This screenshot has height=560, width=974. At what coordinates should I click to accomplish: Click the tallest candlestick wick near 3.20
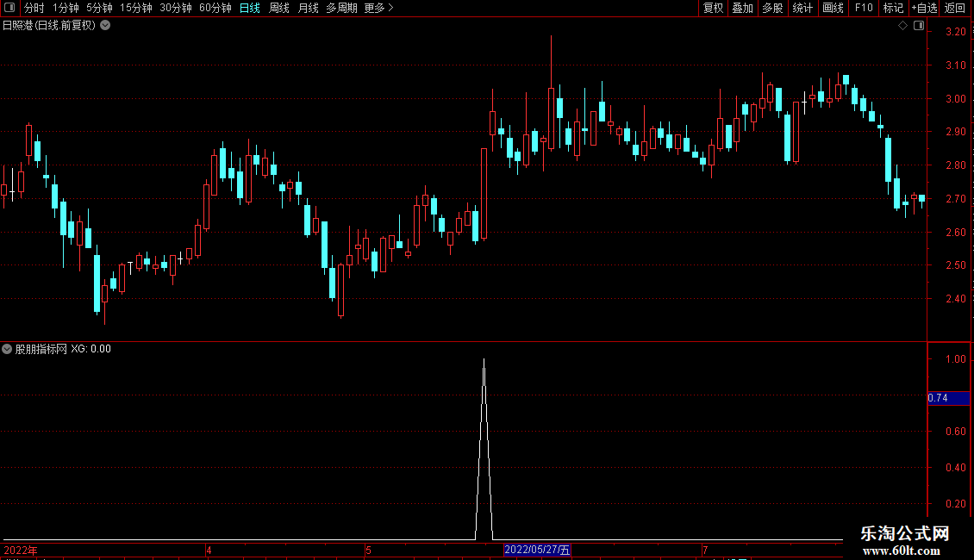[551, 61]
